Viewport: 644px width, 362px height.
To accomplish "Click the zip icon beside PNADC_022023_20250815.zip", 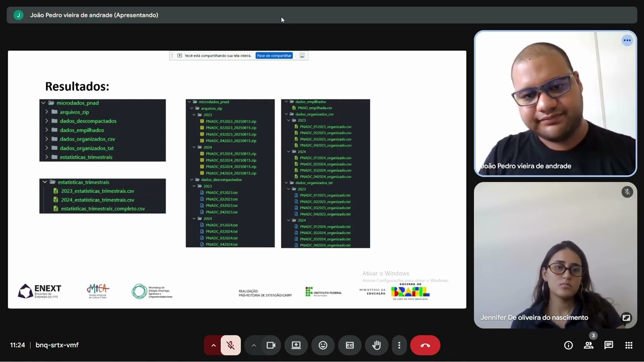I will click(x=202, y=128).
